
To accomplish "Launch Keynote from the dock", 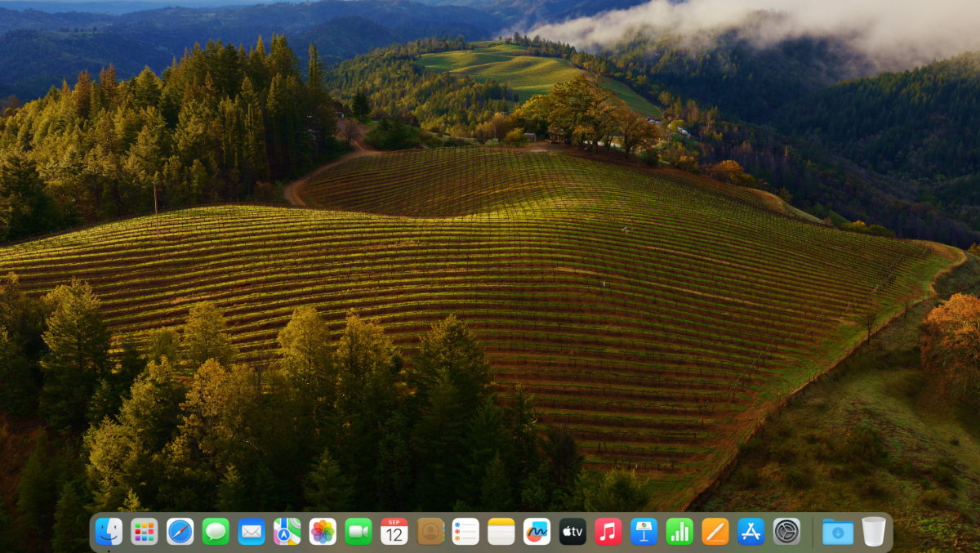I will (644, 532).
